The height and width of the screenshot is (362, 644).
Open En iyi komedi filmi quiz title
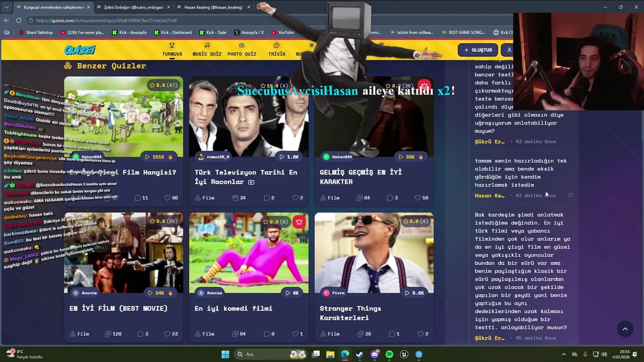click(x=233, y=308)
